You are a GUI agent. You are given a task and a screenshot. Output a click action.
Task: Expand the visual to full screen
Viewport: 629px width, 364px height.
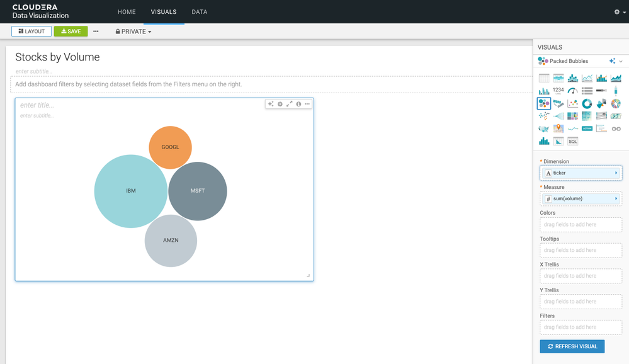289,104
